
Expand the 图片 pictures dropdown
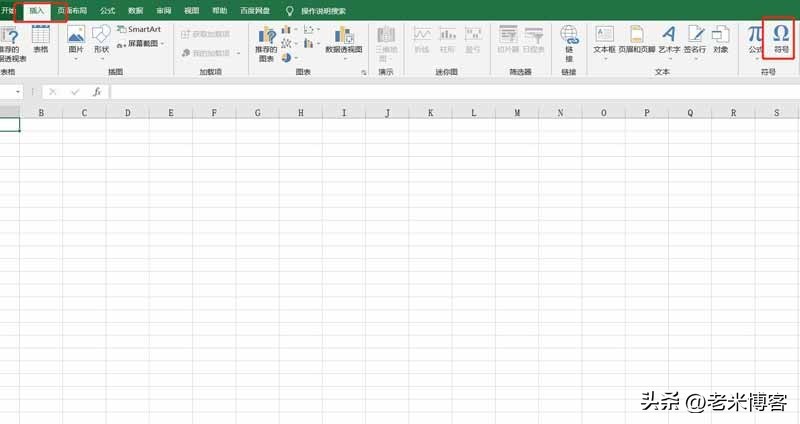[76, 58]
